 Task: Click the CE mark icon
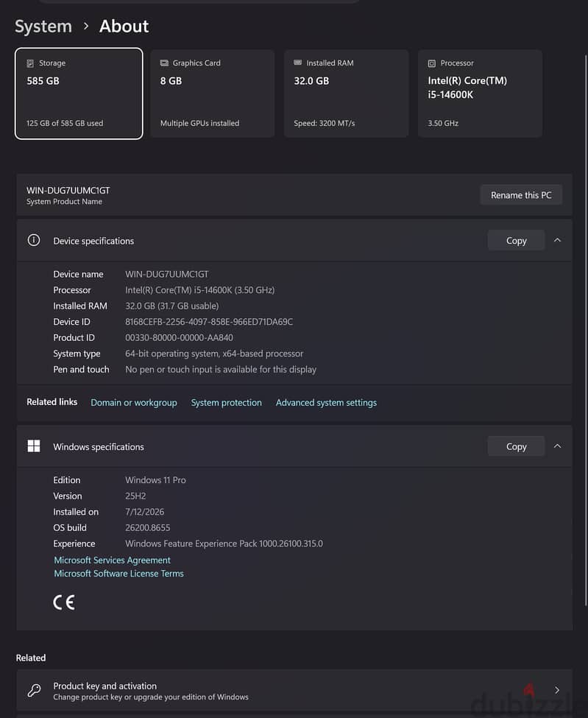tap(64, 602)
